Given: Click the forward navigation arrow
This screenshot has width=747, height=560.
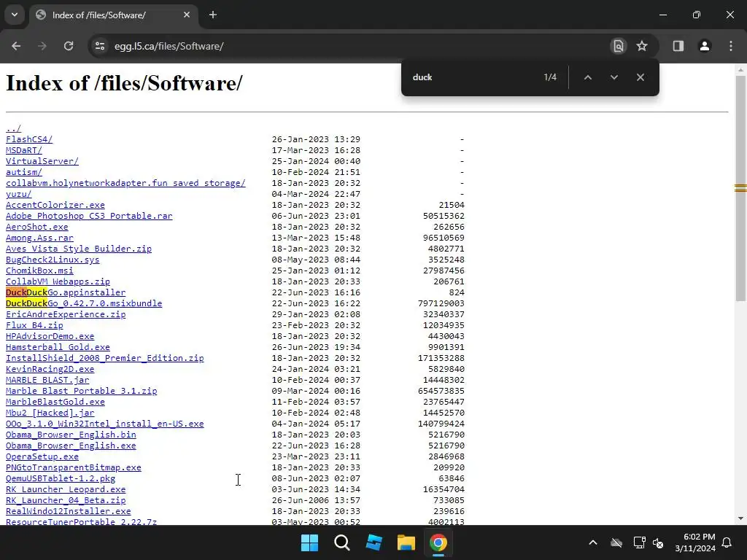Looking at the screenshot, I should pyautogui.click(x=42, y=46).
